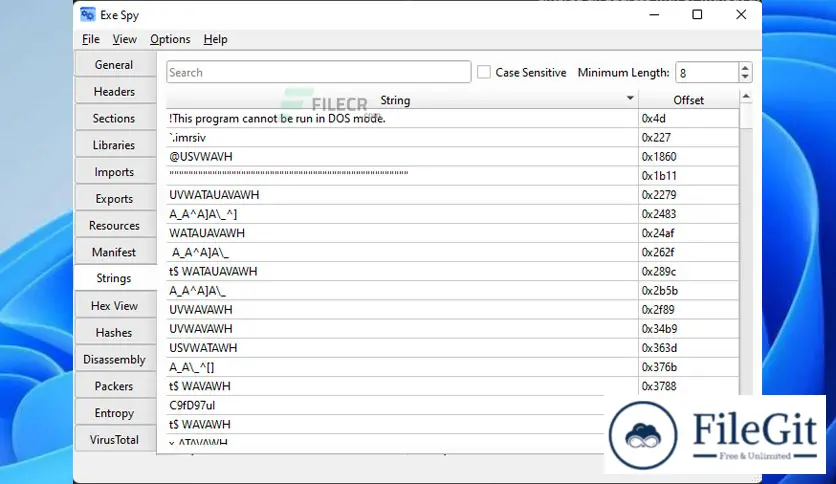Open the File menu
The width and height of the screenshot is (836, 484).
[91, 39]
